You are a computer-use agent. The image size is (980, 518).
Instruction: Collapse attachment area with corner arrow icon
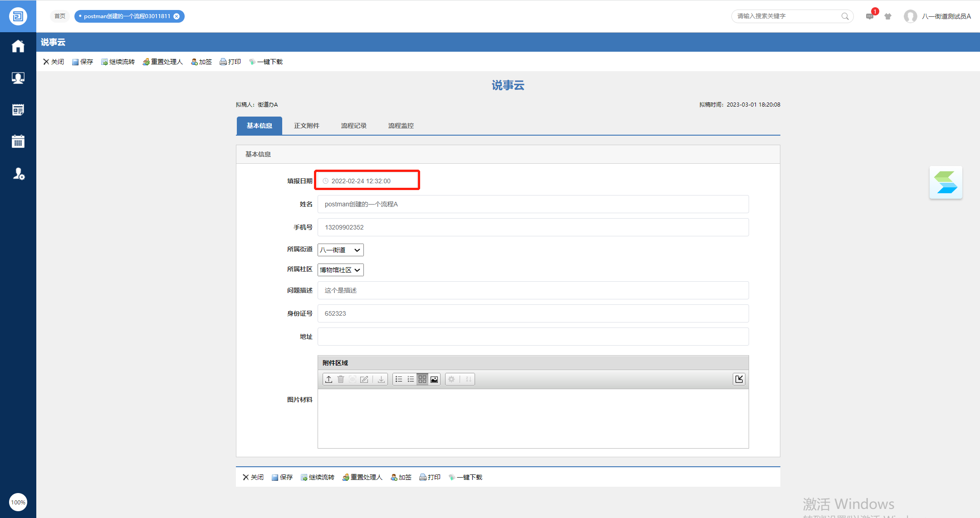739,379
